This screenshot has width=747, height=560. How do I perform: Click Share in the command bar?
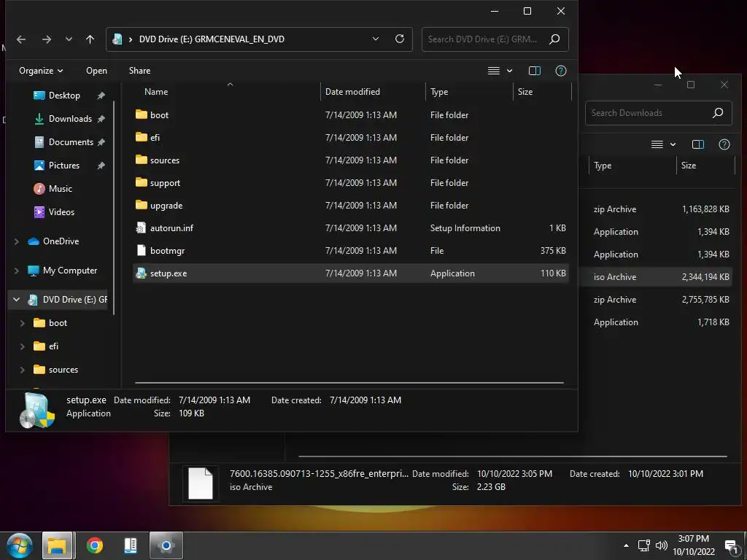coord(139,71)
